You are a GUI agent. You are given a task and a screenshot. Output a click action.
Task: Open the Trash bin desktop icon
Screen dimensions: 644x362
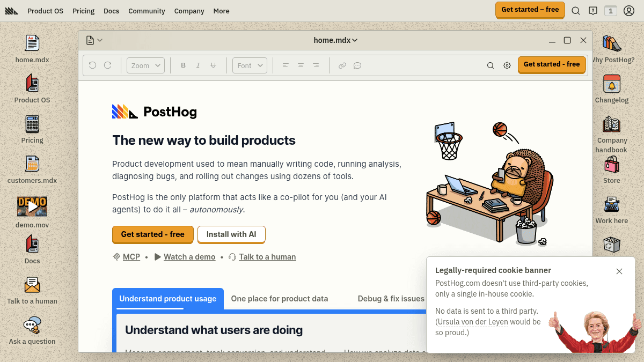(x=612, y=245)
